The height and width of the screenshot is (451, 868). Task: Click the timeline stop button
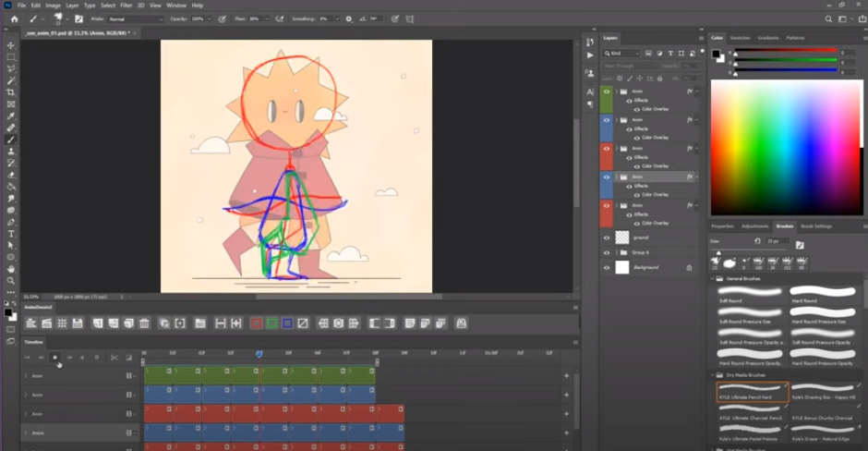coord(54,357)
